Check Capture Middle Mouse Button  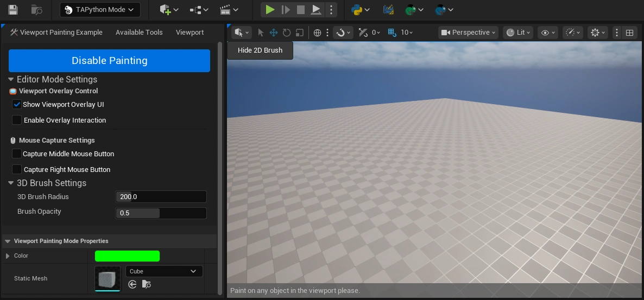point(17,154)
